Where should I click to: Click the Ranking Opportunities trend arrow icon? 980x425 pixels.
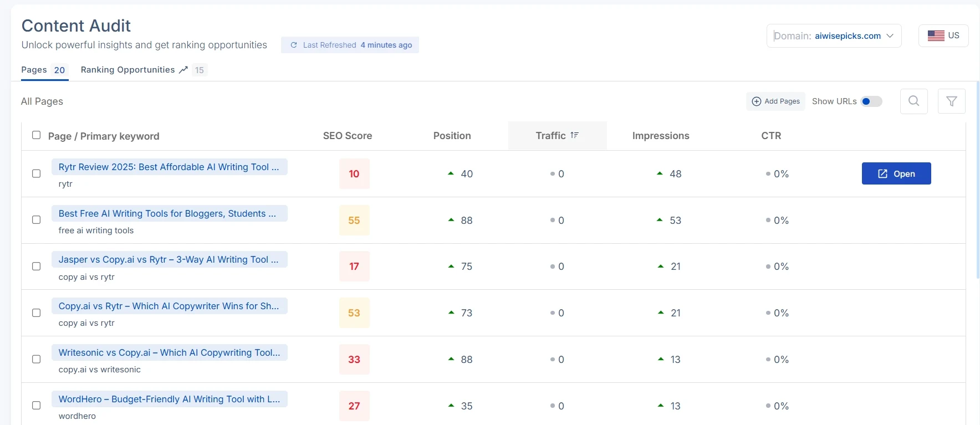click(x=183, y=70)
